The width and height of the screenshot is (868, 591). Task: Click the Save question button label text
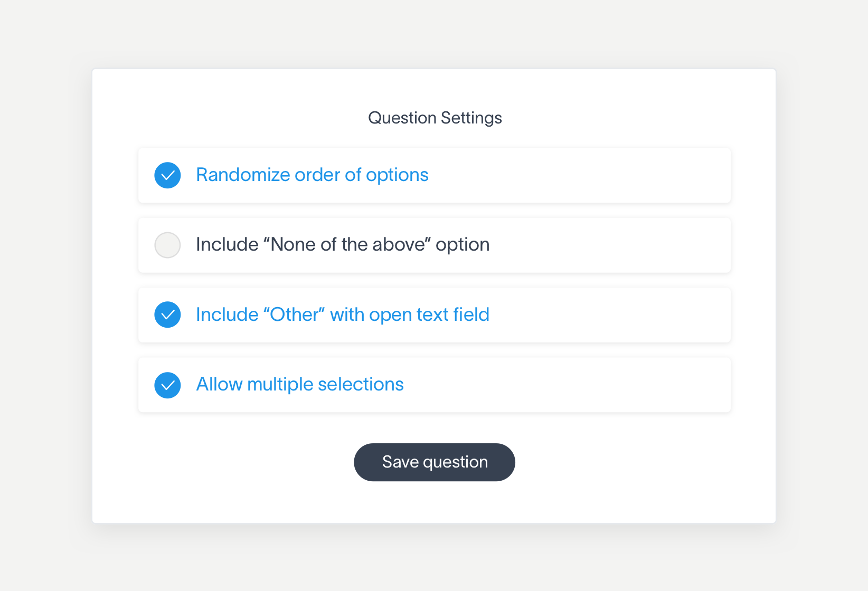click(x=434, y=462)
